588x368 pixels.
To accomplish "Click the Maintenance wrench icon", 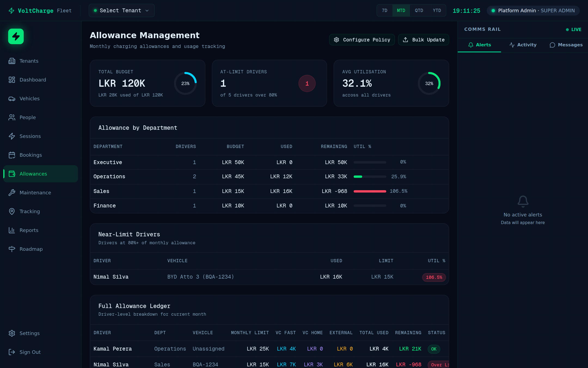I will point(12,193).
